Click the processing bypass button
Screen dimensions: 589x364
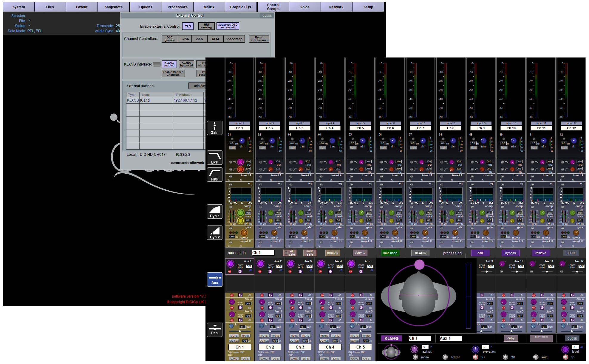tap(510, 253)
